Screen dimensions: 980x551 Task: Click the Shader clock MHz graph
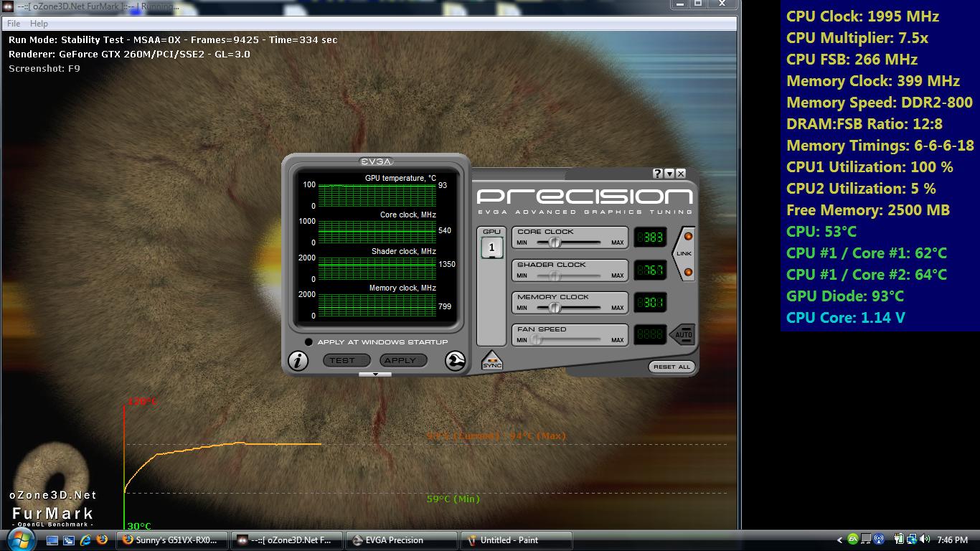point(377,268)
